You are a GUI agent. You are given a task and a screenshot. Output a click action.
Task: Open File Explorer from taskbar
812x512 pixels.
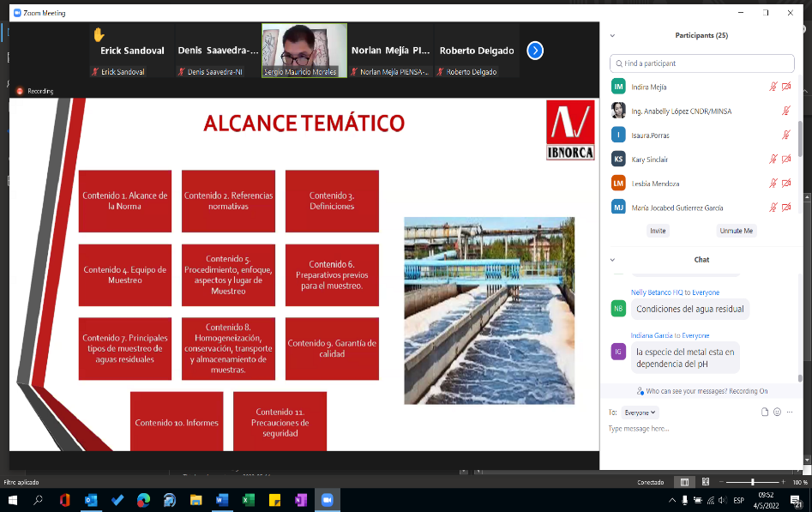pyautogui.click(x=195, y=500)
